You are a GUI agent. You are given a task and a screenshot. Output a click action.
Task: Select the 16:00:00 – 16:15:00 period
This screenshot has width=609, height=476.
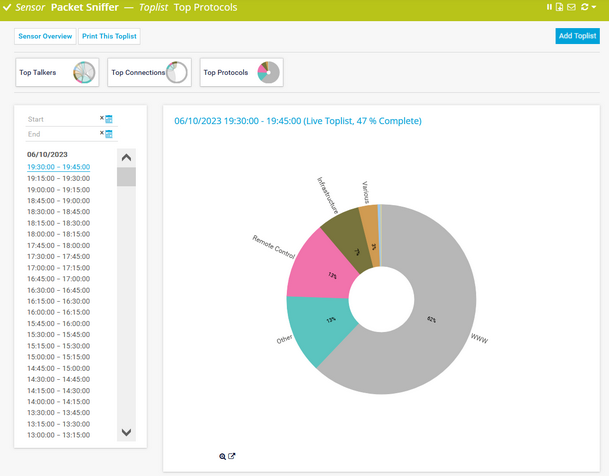tap(59, 312)
